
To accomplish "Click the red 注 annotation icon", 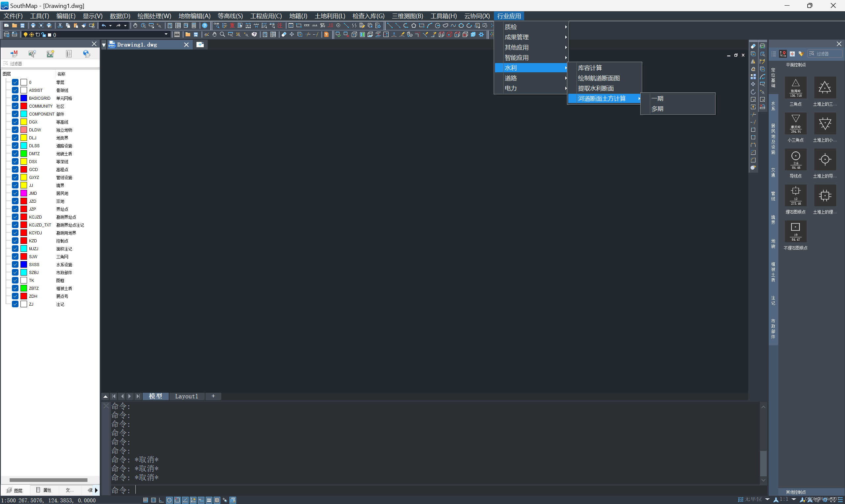I will pyautogui.click(x=280, y=25).
